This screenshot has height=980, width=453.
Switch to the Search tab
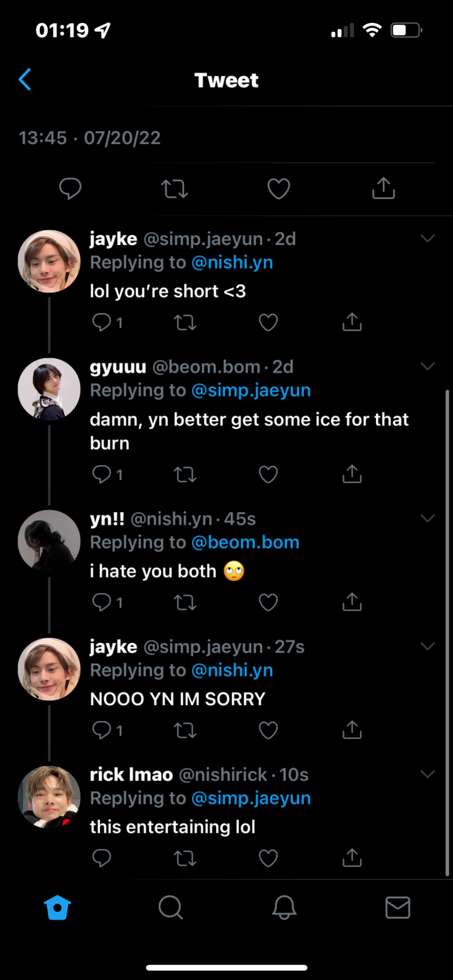(x=171, y=908)
